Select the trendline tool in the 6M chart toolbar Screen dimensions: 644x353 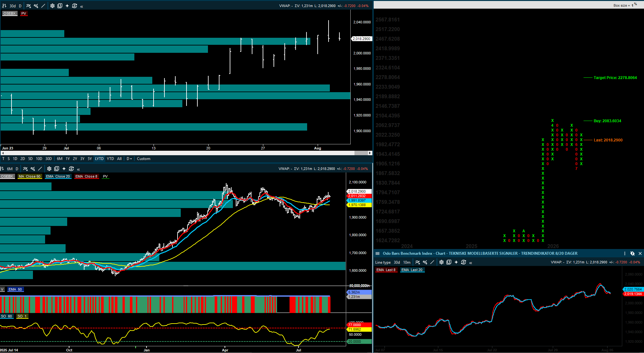click(40, 169)
